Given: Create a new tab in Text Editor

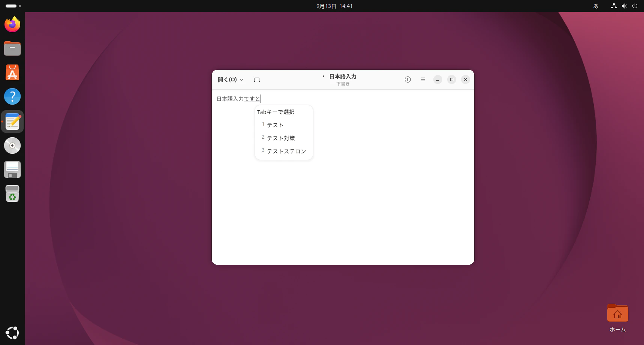Looking at the screenshot, I should (x=257, y=79).
